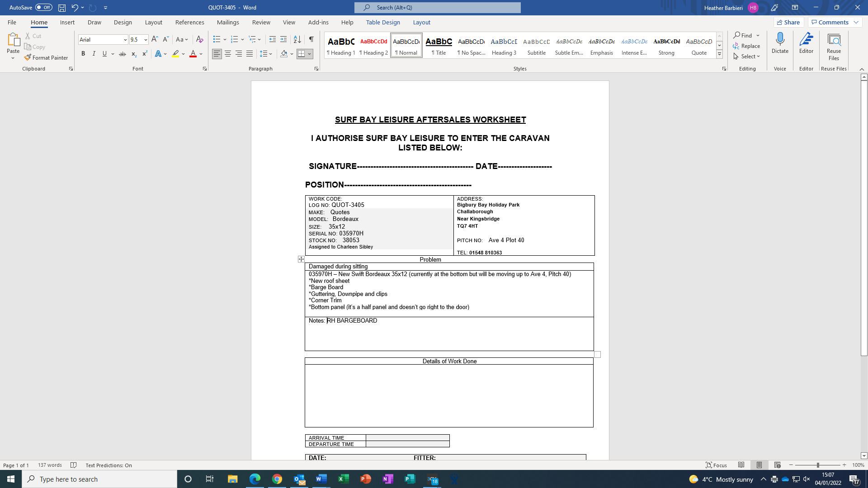Screen dimensions: 868x488
Task: Click the Increase Indent icon
Action: tap(283, 39)
